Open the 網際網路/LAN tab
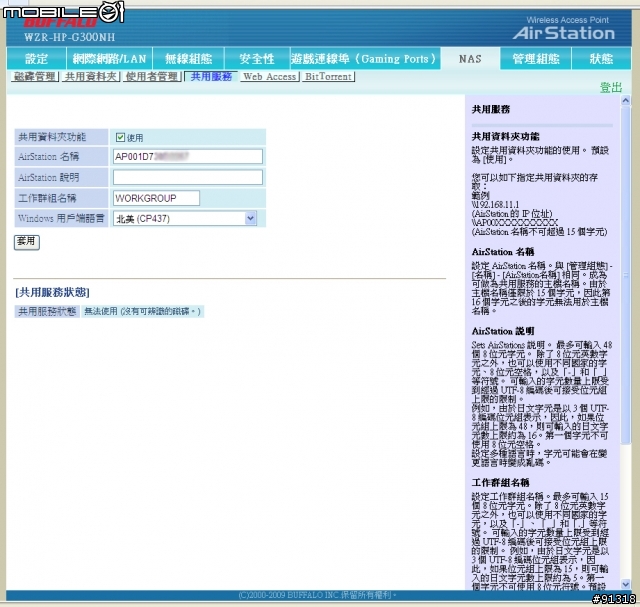The height and width of the screenshot is (607, 640). click(x=109, y=59)
